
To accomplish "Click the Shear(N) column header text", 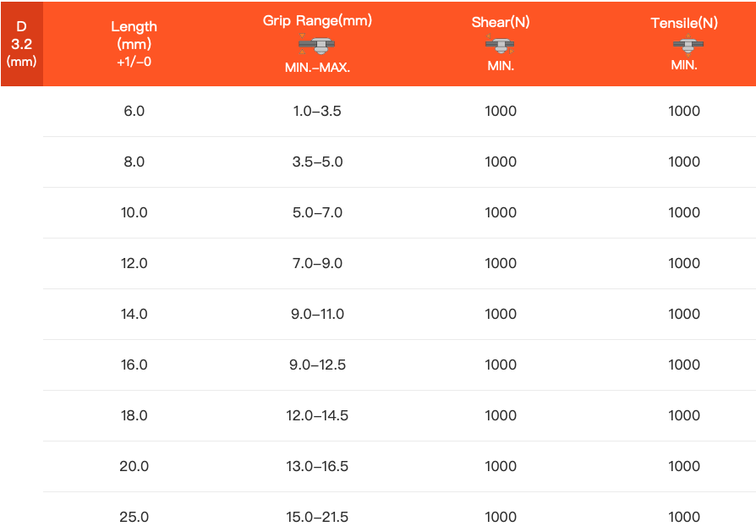I will coord(501,23).
